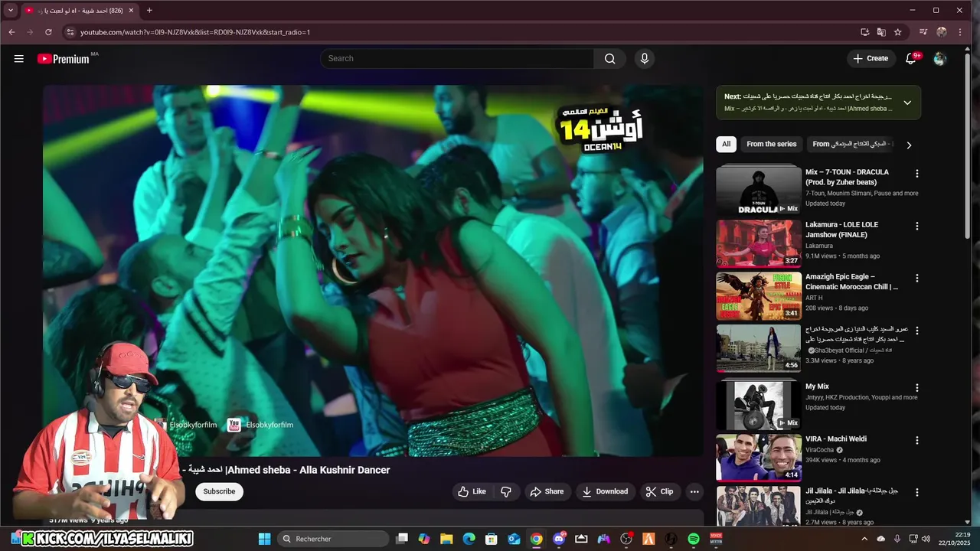Open My Mix playlist thumbnail
The width and height of the screenshot is (980, 551).
click(759, 405)
